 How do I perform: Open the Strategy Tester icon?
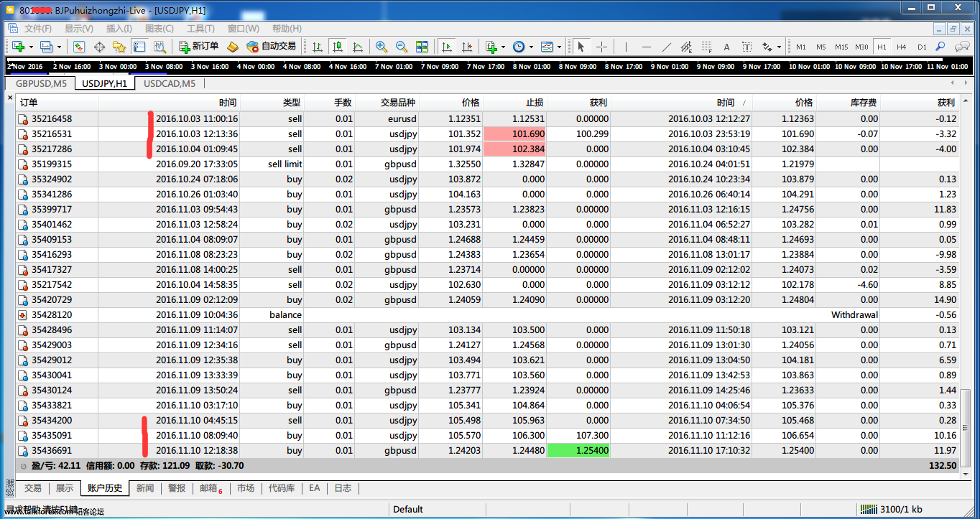tap(160, 47)
